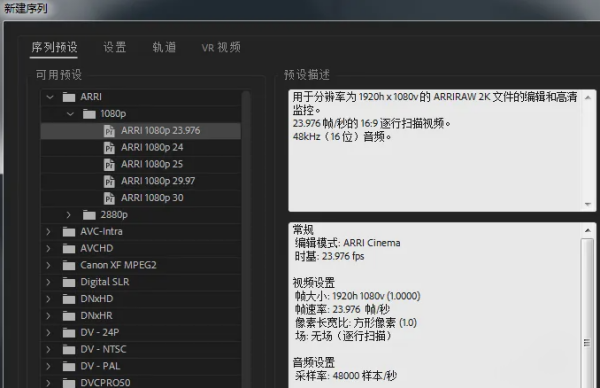Click preset file icon for ARRI 1080p 24
The width and height of the screenshot is (600, 388).
point(109,148)
